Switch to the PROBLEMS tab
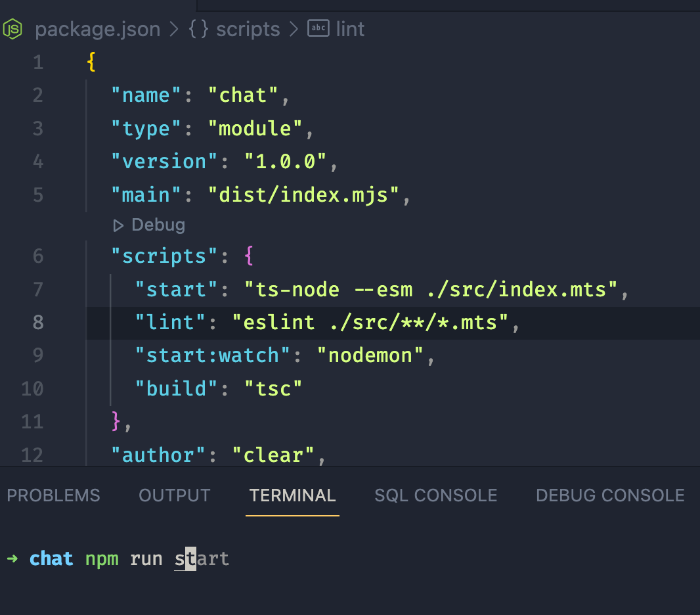 click(x=53, y=495)
